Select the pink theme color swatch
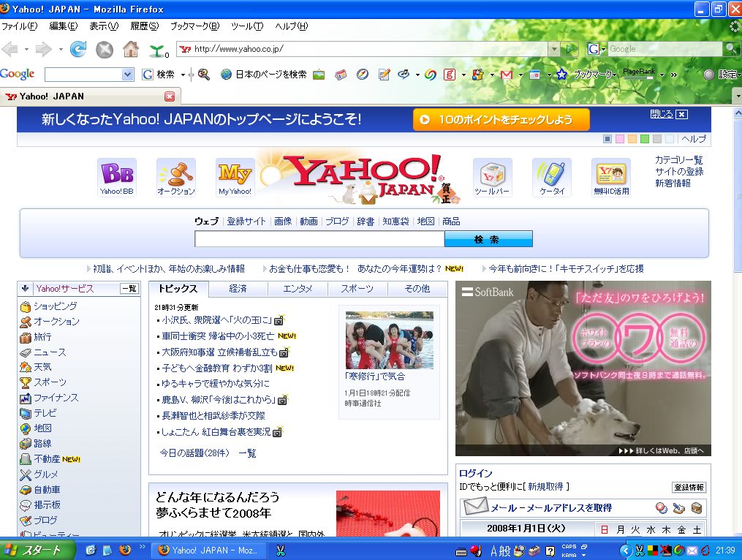742x560 pixels. tap(620, 139)
